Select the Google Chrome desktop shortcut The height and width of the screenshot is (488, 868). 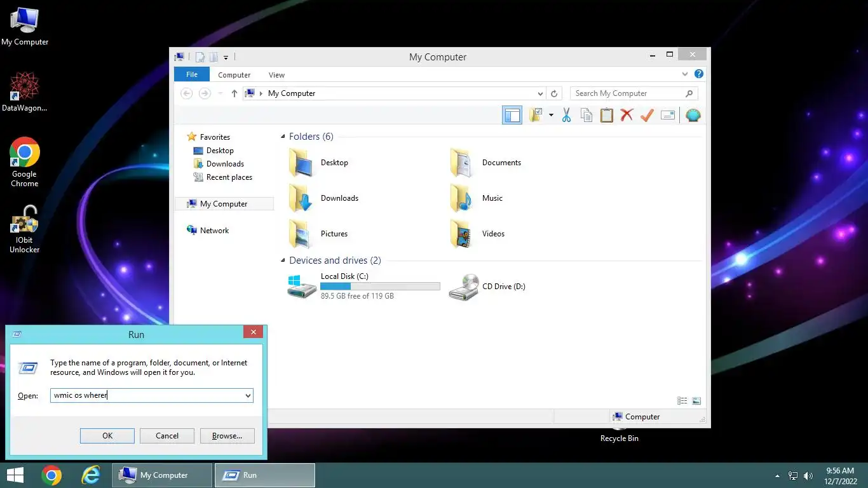(x=25, y=162)
